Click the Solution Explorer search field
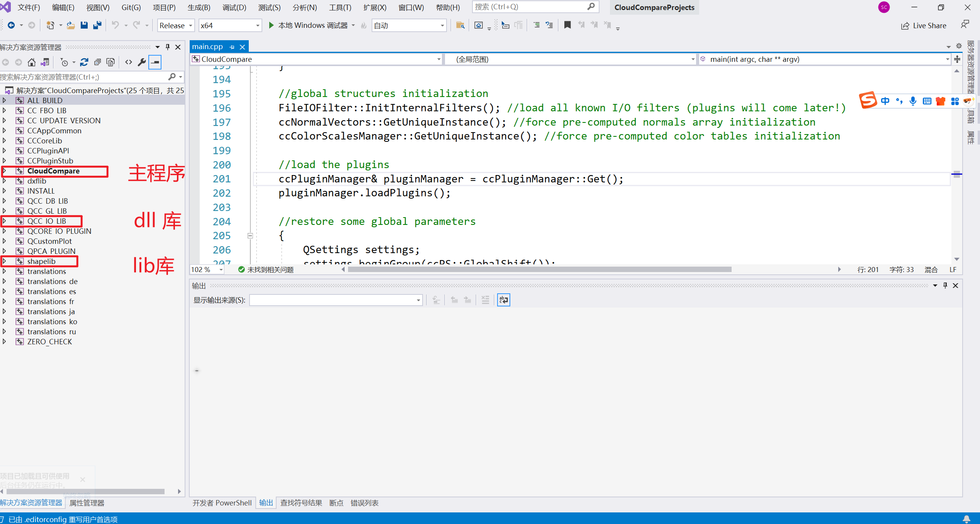This screenshot has height=524, width=980. pyautogui.click(x=92, y=77)
